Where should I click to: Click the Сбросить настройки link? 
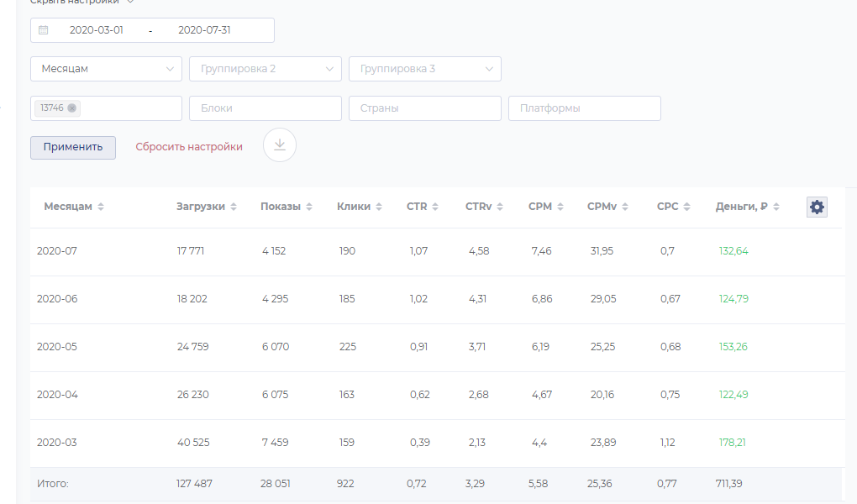point(189,147)
